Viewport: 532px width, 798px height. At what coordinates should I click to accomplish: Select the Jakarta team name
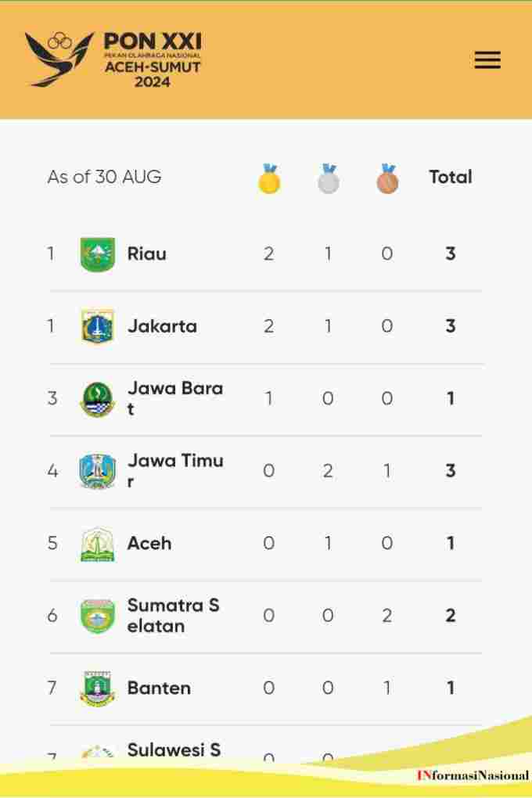coord(163,325)
